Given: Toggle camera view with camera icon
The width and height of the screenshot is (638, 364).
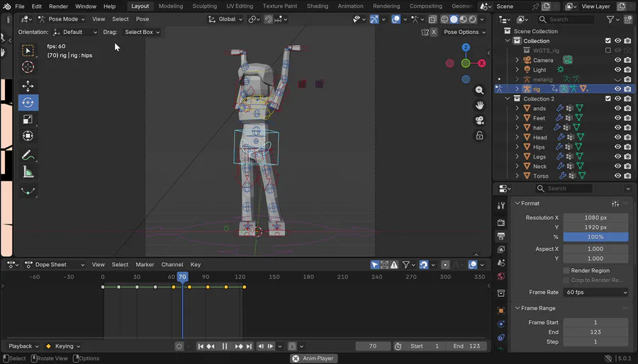Looking at the screenshot, I should pos(480,120).
